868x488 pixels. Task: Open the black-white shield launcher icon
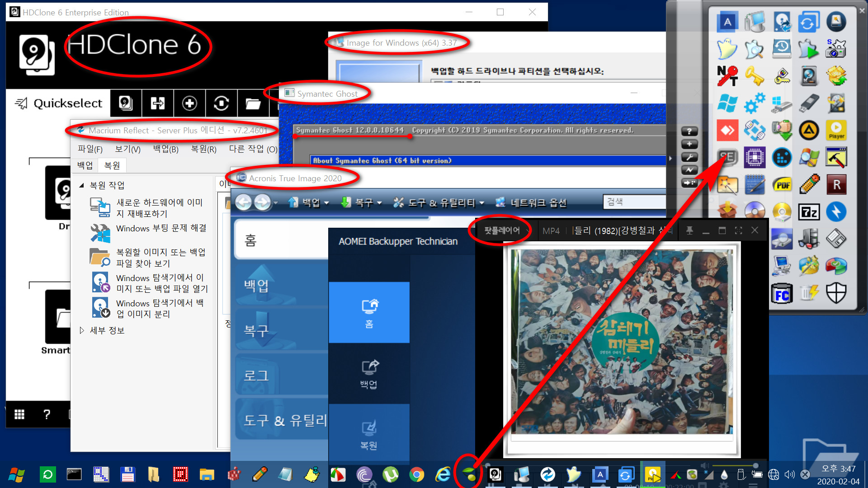click(x=836, y=294)
